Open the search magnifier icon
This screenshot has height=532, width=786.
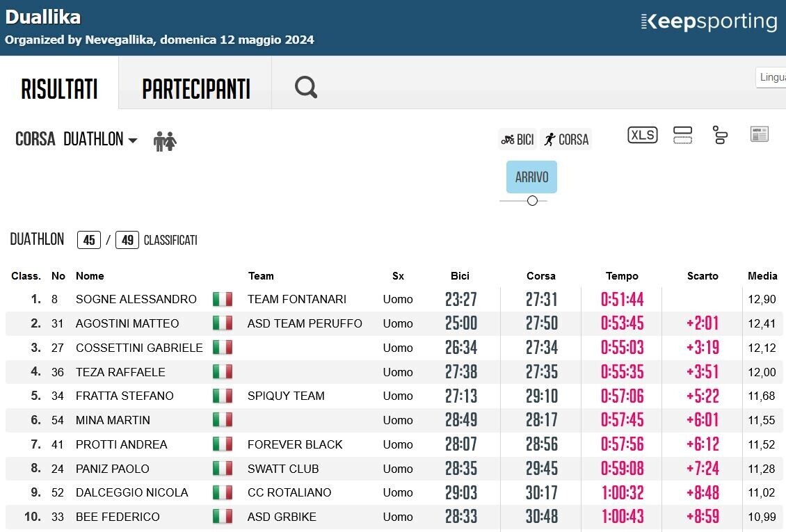click(x=306, y=87)
